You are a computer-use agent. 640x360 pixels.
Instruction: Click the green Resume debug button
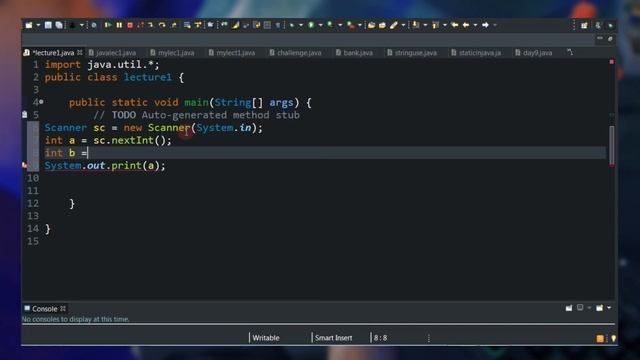tap(108, 25)
